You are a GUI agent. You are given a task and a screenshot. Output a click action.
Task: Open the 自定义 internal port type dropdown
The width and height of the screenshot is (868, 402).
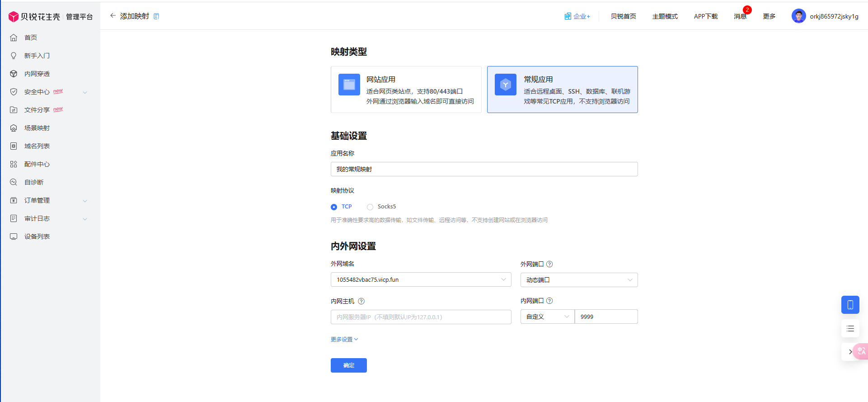point(547,317)
